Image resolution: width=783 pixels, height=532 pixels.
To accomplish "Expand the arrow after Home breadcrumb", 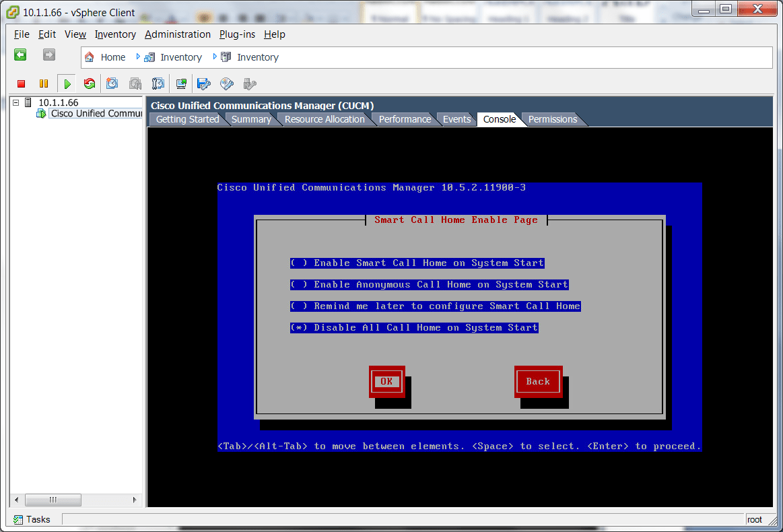I will [x=138, y=57].
